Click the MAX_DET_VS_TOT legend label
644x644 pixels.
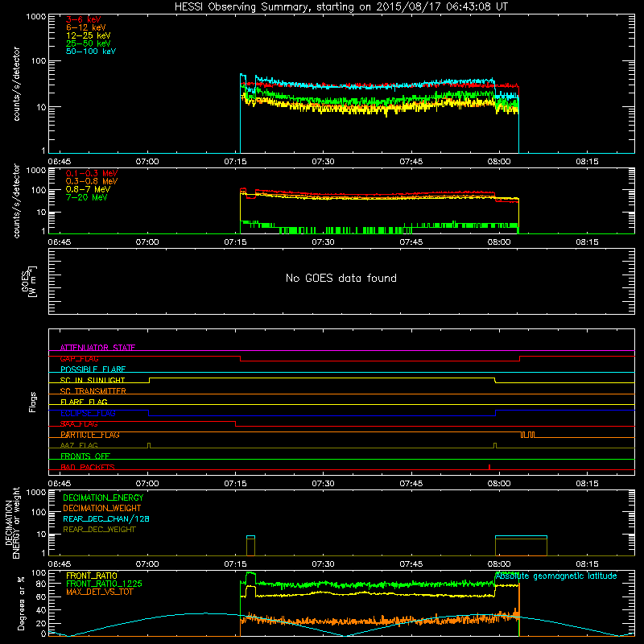[100, 592]
